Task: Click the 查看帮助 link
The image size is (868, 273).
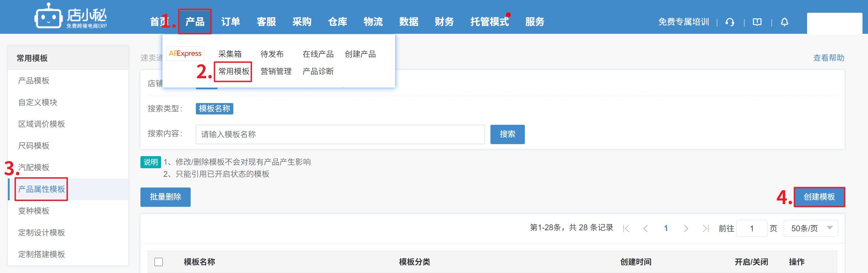Action: click(828, 58)
